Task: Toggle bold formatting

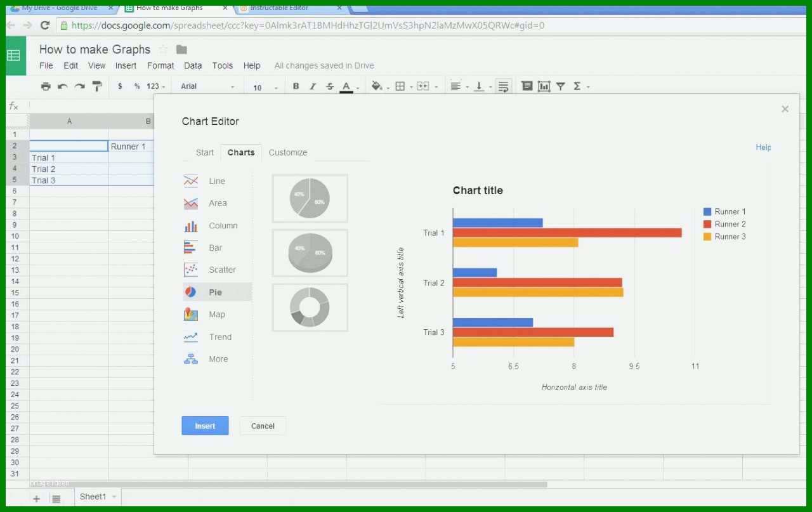Action: coord(296,86)
